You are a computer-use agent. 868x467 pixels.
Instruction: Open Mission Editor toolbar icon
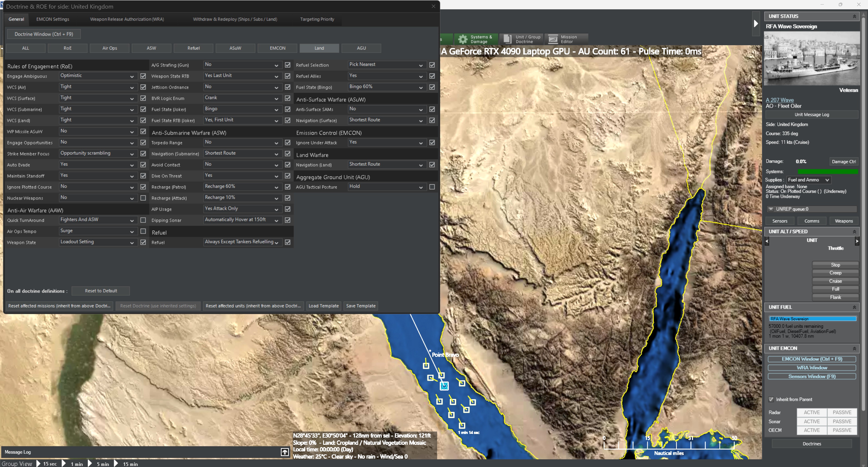point(553,39)
